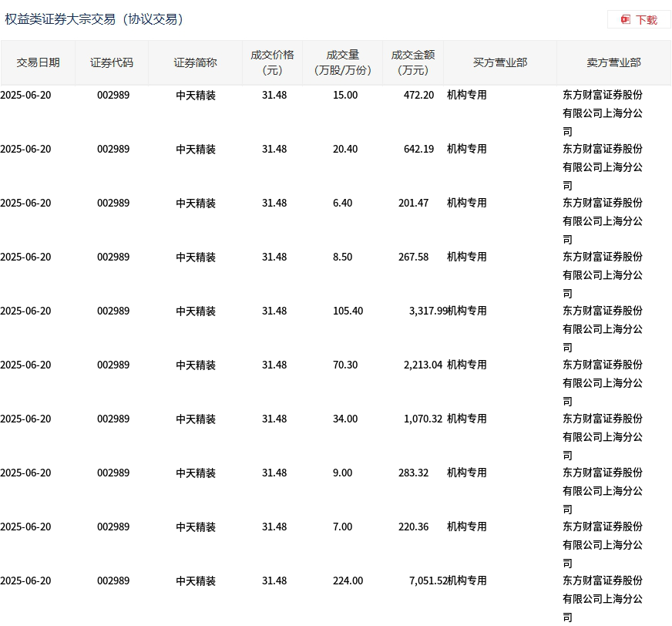Click the 2,213.04 amount value

pyautogui.click(x=422, y=365)
